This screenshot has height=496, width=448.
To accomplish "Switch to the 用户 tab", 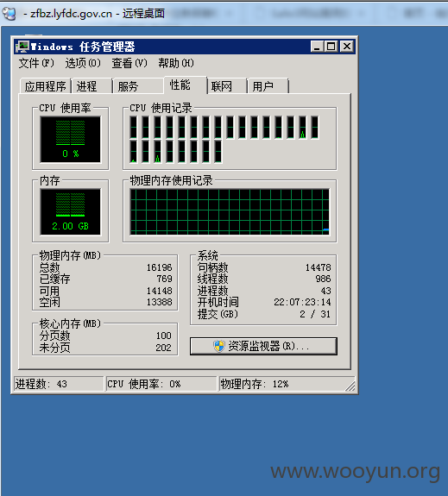I will tap(268, 86).
